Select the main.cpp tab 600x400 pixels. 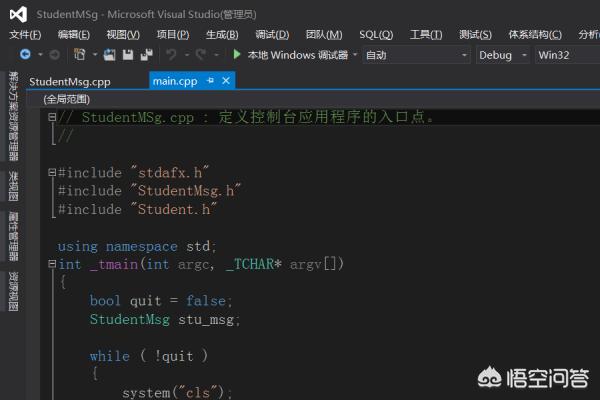pyautogui.click(x=175, y=81)
